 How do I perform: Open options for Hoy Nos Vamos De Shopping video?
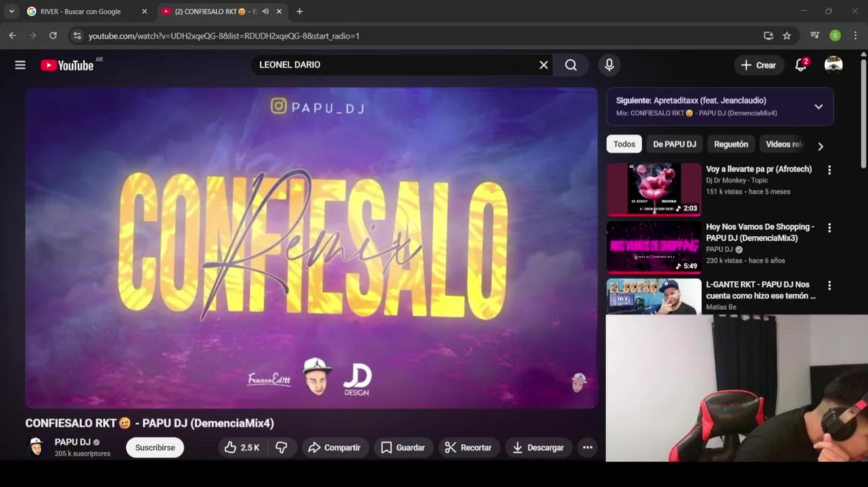(x=829, y=228)
